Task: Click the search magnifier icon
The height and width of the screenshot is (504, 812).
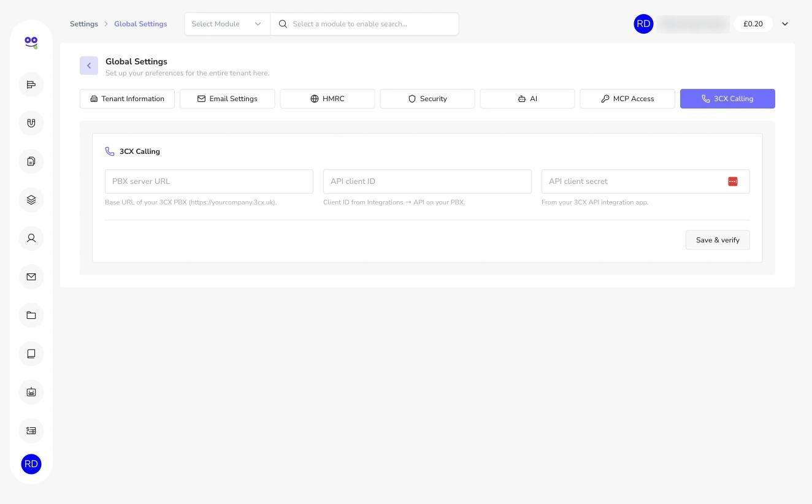Action: click(283, 24)
